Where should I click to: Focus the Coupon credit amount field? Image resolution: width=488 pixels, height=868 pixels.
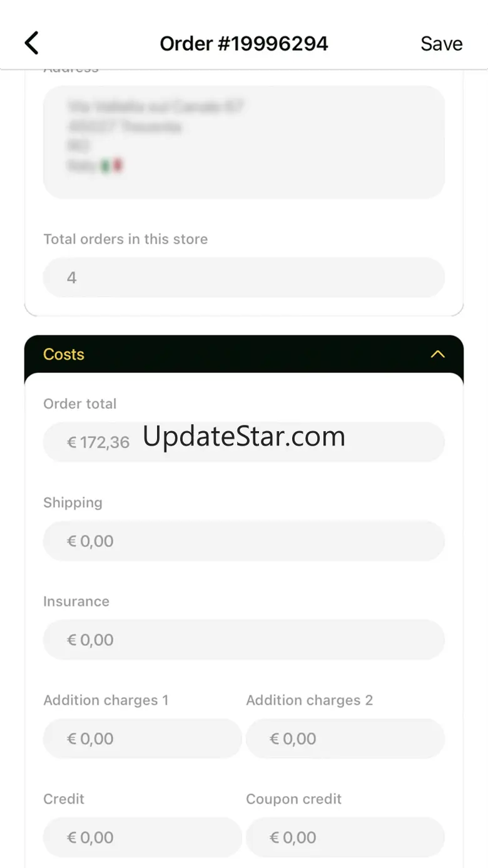345,837
